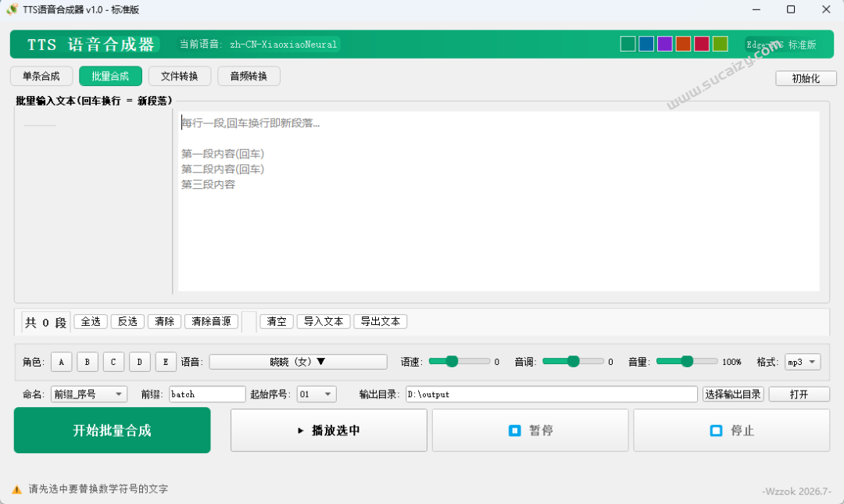Click the 语速 speed slider handle
Image resolution: width=844 pixels, height=504 pixels.
452,361
